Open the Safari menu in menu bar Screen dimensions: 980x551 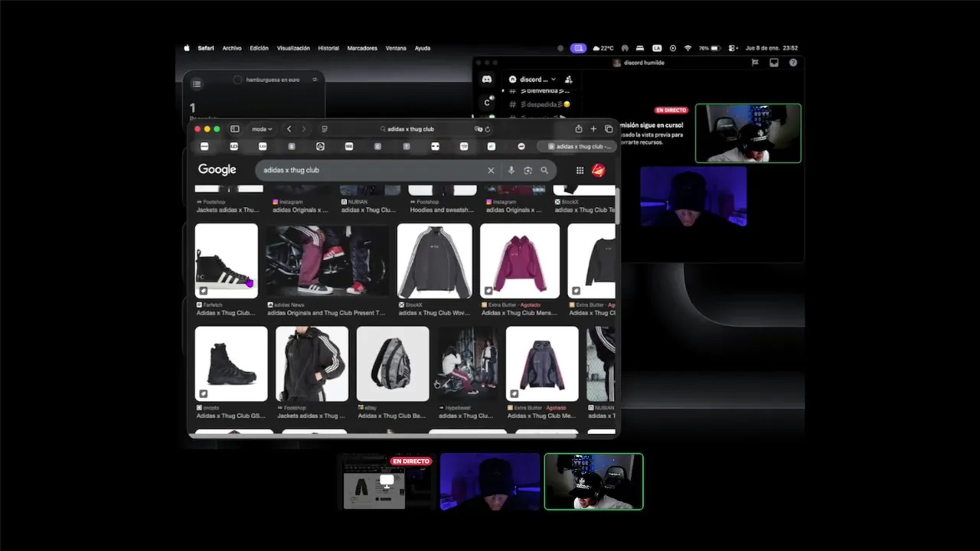point(206,48)
